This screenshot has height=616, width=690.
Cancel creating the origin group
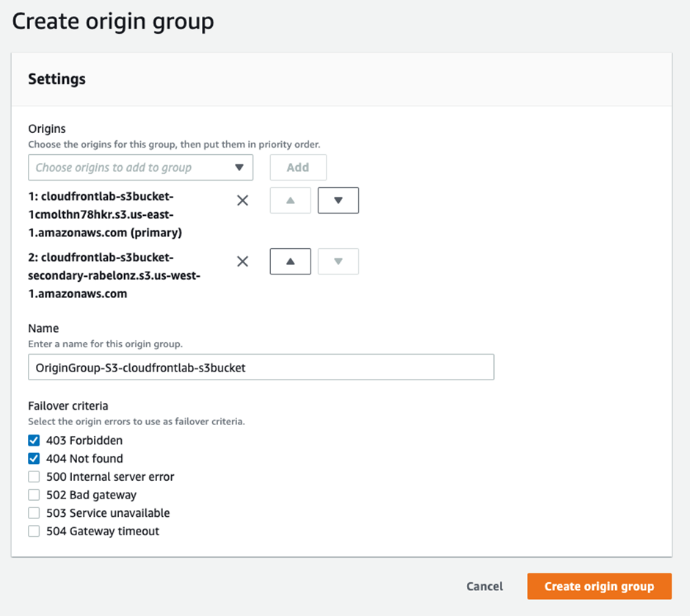[x=484, y=586]
